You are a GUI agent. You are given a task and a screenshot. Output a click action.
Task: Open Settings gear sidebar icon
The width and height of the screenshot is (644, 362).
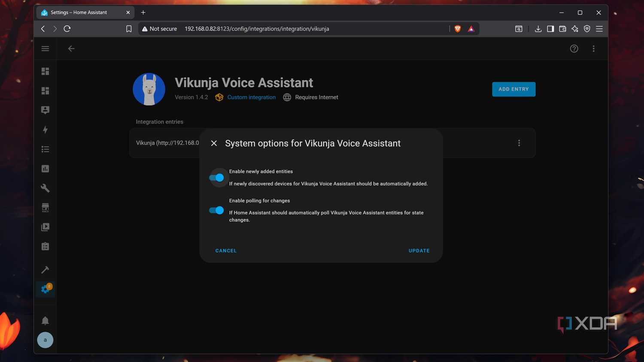45,289
